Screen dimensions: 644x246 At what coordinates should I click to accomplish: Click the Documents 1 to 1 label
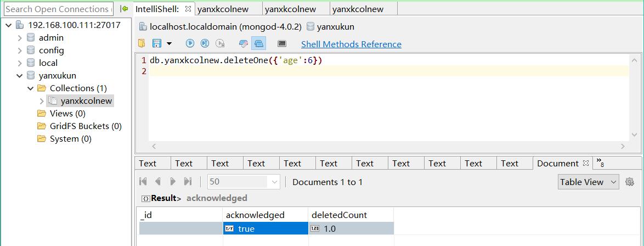coord(327,182)
